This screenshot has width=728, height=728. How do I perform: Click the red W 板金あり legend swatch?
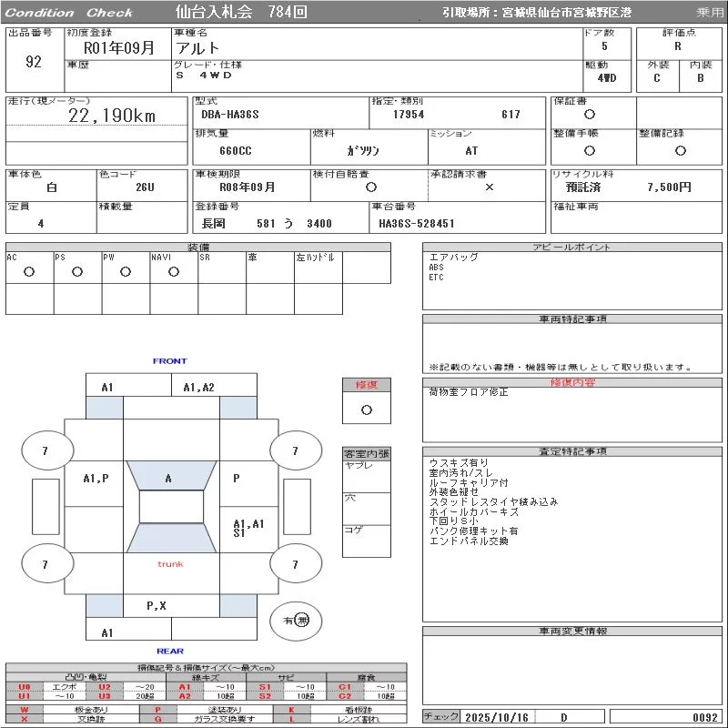click(x=25, y=709)
